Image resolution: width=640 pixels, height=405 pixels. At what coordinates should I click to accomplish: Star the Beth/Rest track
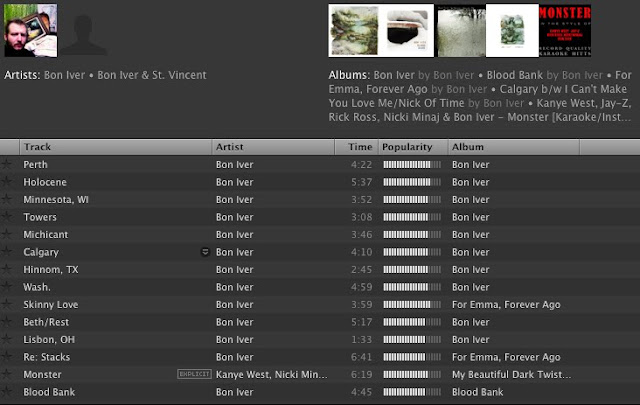pyautogui.click(x=7, y=322)
